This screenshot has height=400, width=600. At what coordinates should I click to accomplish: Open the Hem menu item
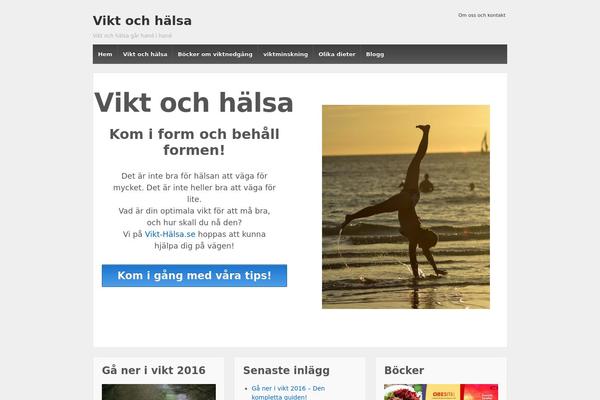(x=105, y=54)
